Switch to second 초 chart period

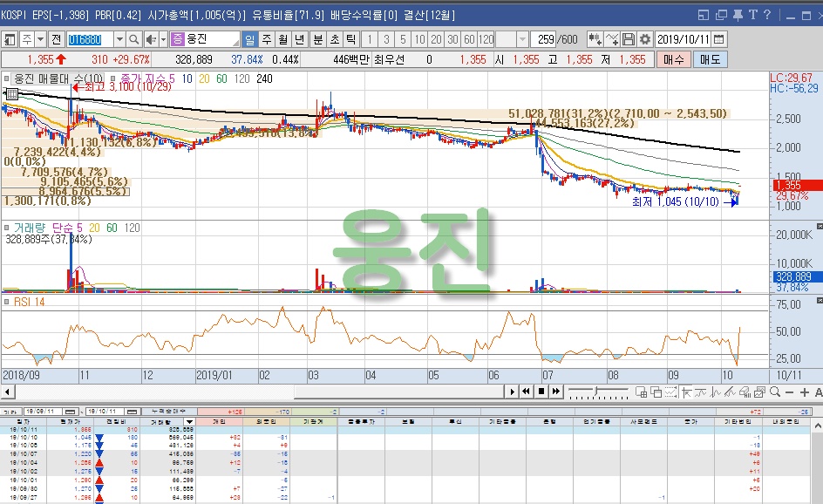335,39
